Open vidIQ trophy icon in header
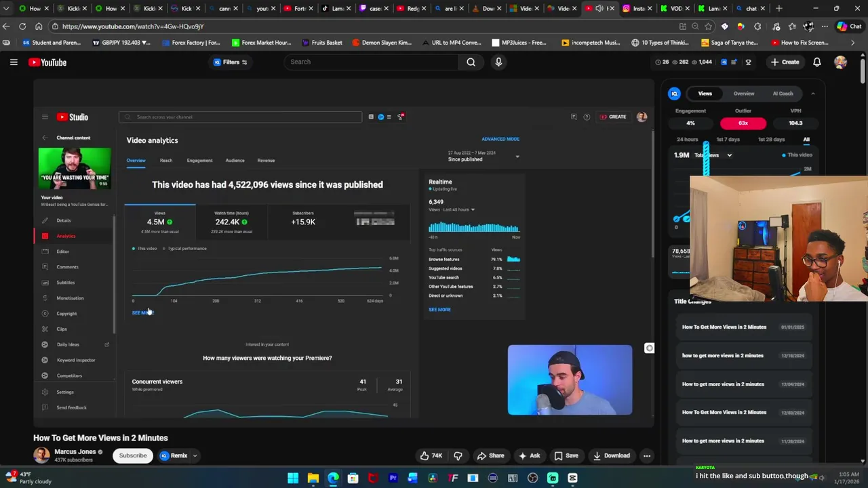Image resolution: width=868 pixels, height=488 pixels. click(x=749, y=62)
